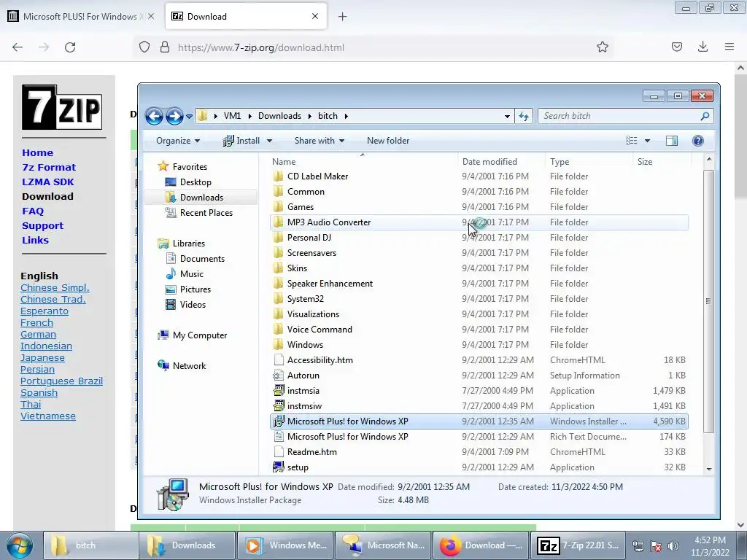Open Videos library
The image size is (747, 560).
pos(193,304)
